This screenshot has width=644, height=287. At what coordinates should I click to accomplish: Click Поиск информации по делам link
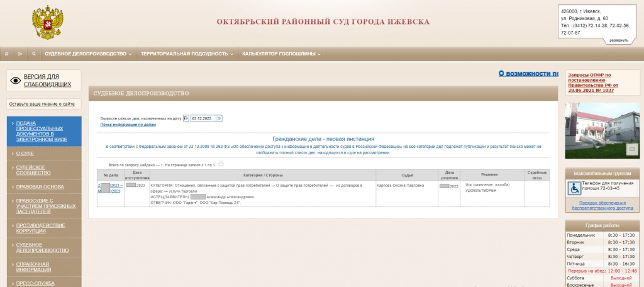pyautogui.click(x=128, y=125)
